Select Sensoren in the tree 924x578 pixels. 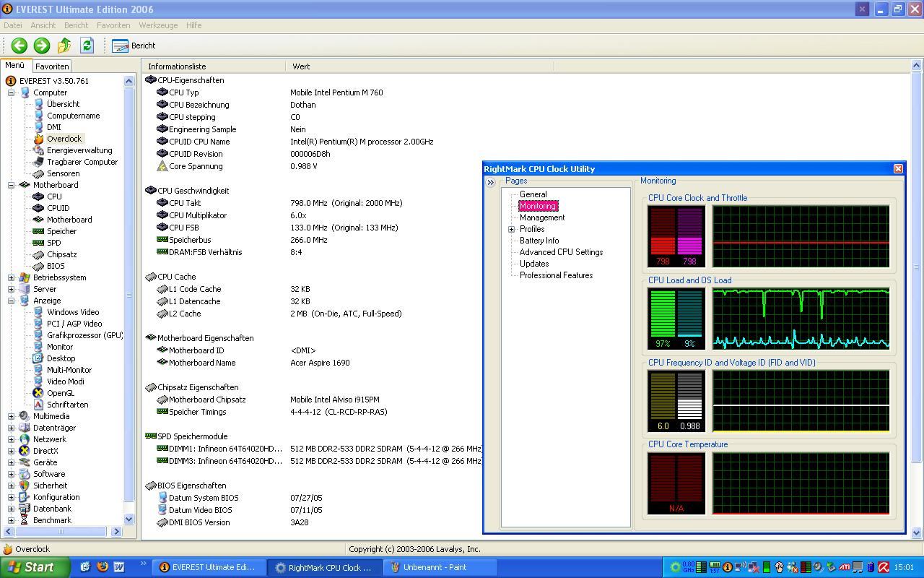click(x=63, y=173)
